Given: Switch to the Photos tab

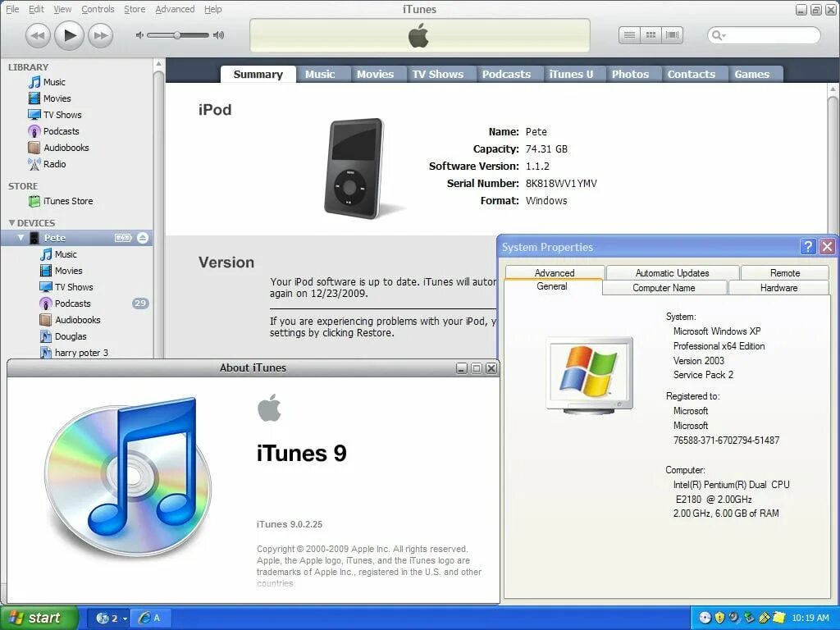Looking at the screenshot, I should [x=630, y=75].
